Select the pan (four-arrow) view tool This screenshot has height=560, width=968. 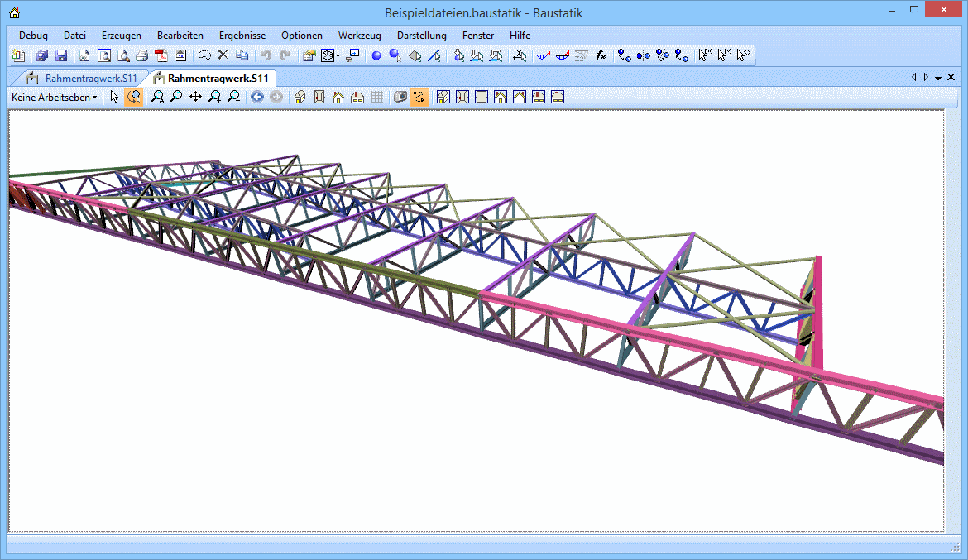(x=195, y=98)
